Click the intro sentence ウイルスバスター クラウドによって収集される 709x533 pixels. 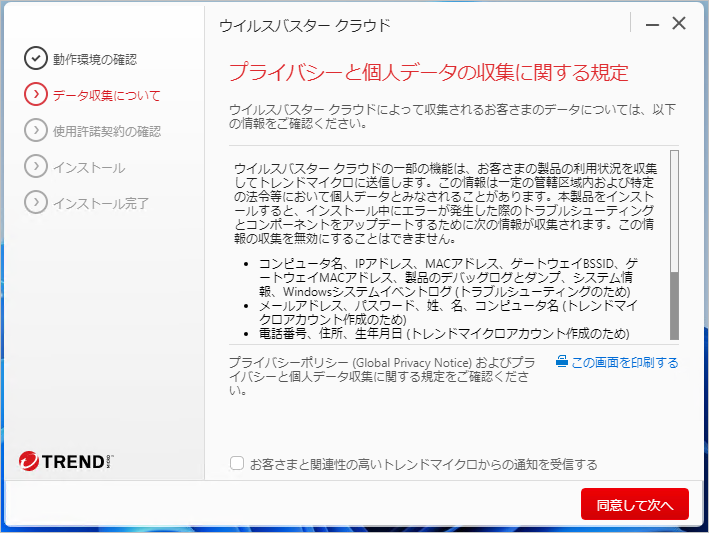click(452, 116)
